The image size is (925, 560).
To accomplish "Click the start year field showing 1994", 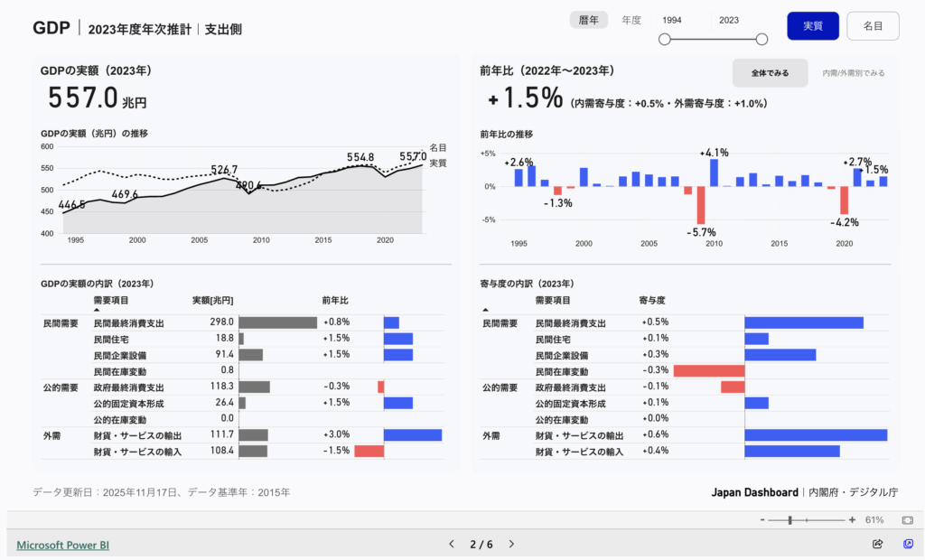I will click(672, 20).
